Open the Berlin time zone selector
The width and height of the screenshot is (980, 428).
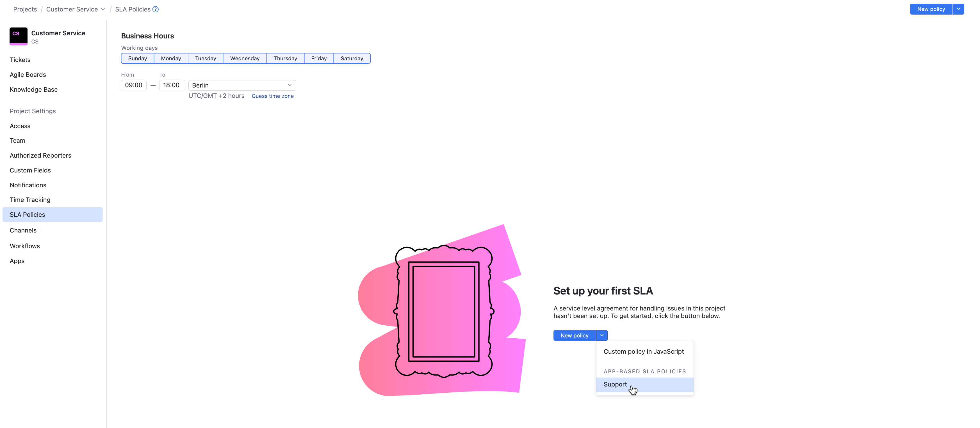tap(242, 85)
